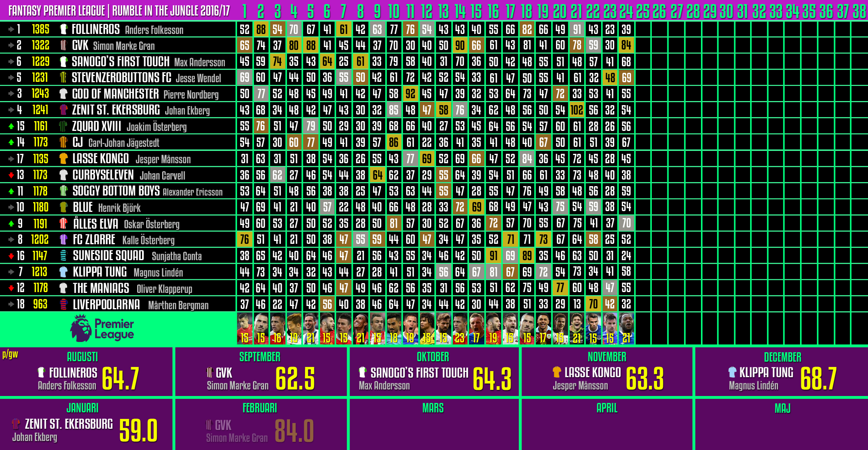Click the light blue shirt icon in the DECEMBER panel

pos(732,372)
